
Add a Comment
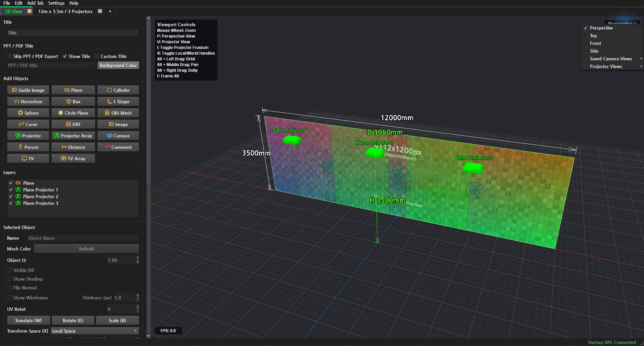[118, 147]
